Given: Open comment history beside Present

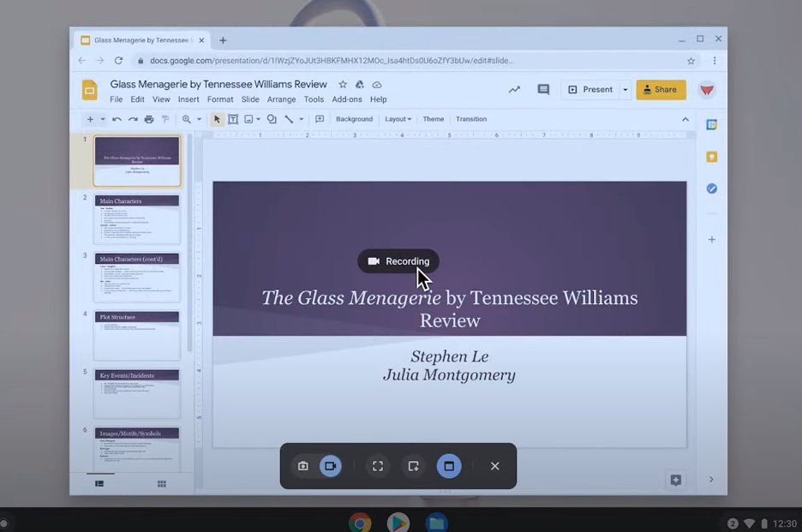Looking at the screenshot, I should (x=543, y=89).
